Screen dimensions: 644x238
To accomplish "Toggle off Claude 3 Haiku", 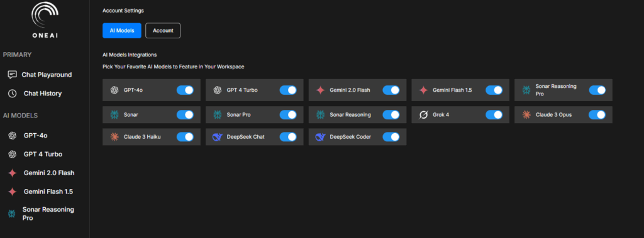I will click(186, 137).
